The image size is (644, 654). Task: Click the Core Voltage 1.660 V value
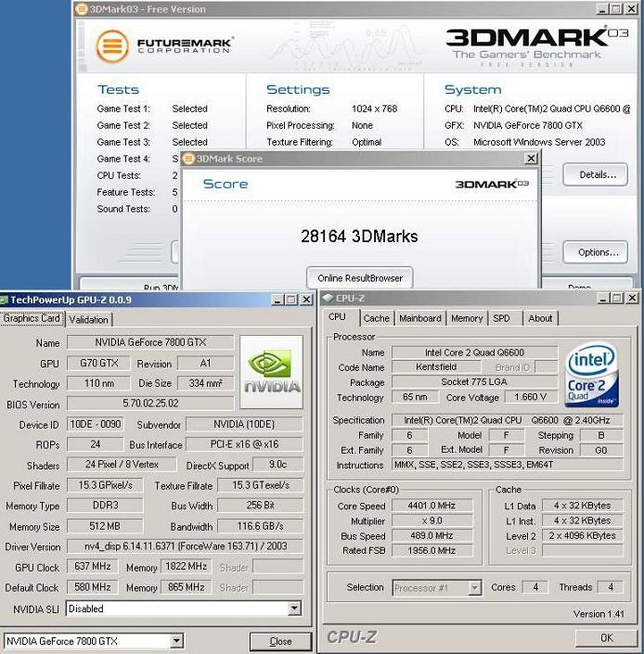coord(531,397)
